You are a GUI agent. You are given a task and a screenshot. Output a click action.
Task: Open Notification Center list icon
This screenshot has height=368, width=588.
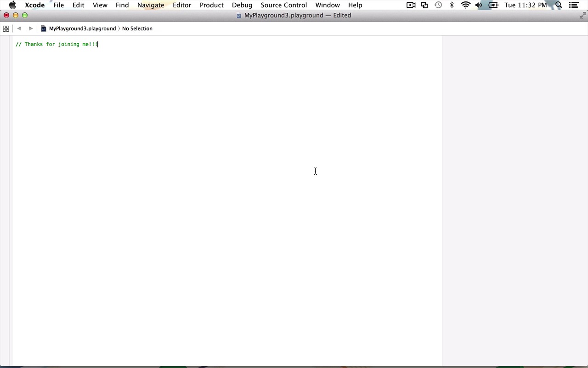point(574,5)
